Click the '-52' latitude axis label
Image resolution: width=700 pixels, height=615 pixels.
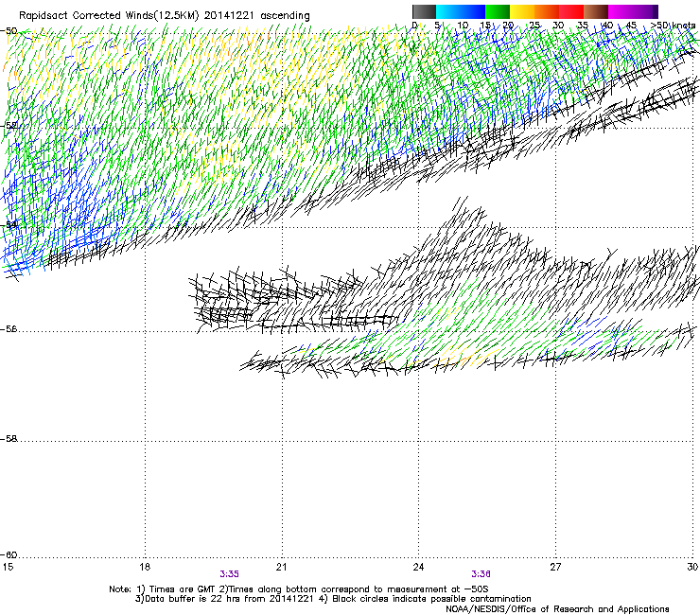coord(9,126)
